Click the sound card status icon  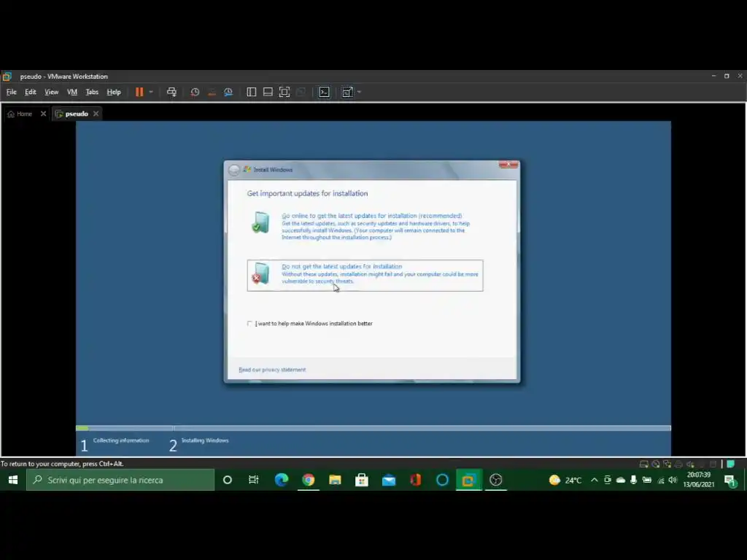click(x=690, y=464)
